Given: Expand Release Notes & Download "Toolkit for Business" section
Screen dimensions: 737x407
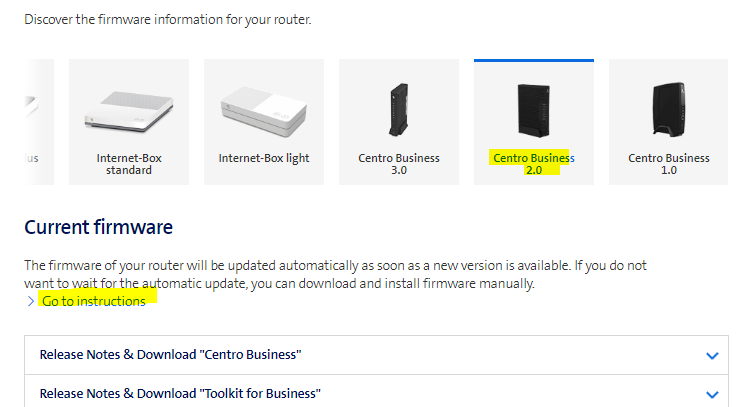Looking at the screenshot, I should click(180, 393).
